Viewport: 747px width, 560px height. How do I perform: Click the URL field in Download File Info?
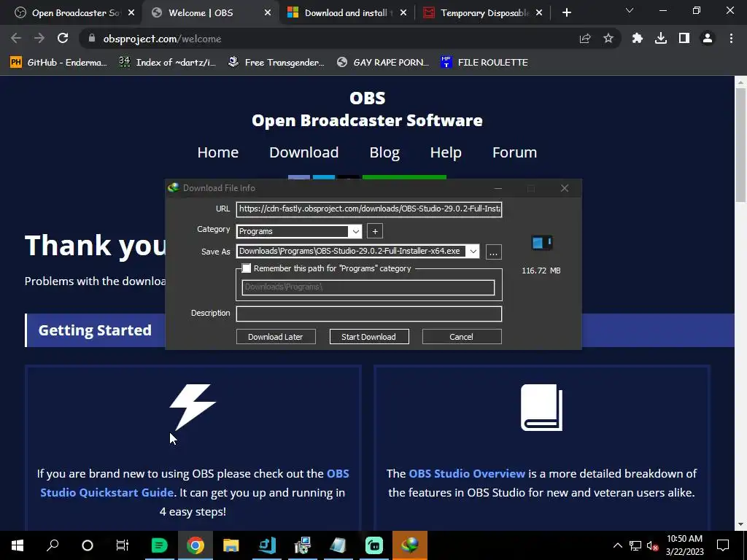pos(368,209)
